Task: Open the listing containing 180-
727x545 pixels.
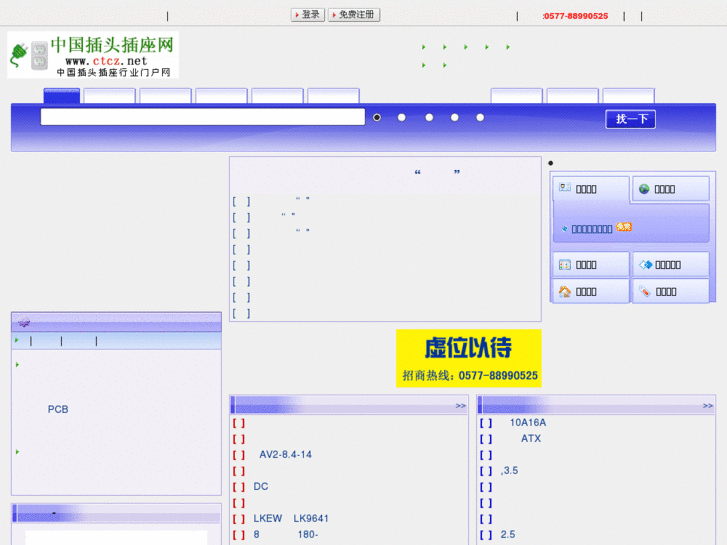Action: tap(286, 534)
